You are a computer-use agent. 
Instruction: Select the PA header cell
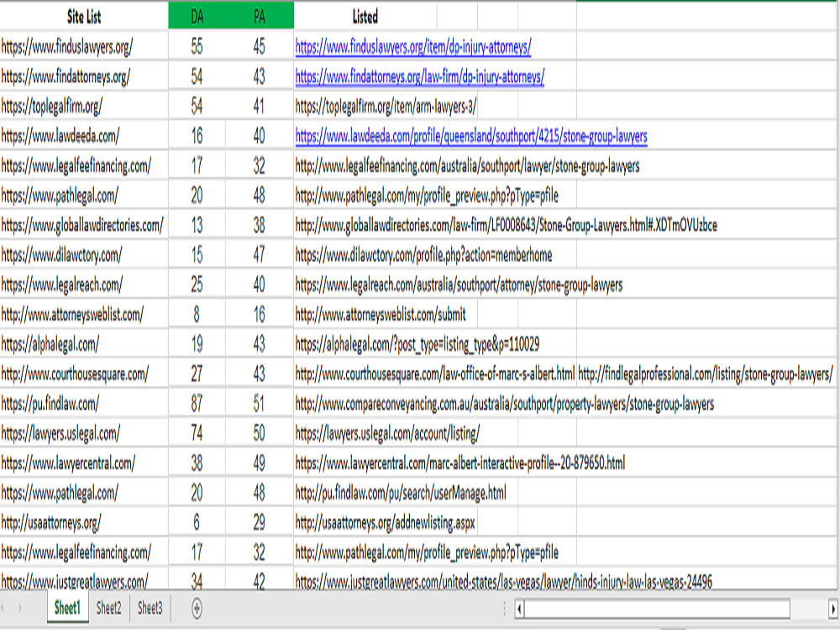[260, 17]
